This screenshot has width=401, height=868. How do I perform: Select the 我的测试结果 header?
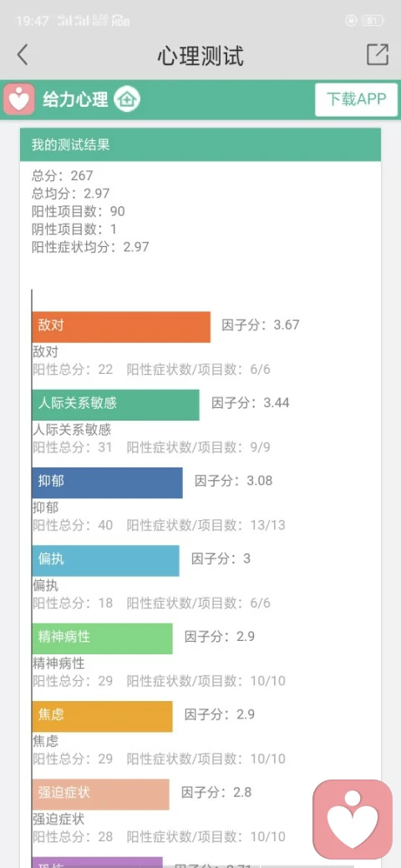(x=200, y=145)
